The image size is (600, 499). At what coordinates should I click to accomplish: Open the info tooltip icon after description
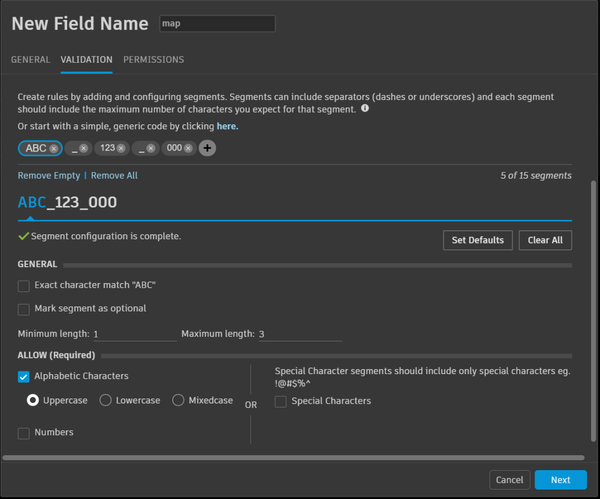(365, 108)
